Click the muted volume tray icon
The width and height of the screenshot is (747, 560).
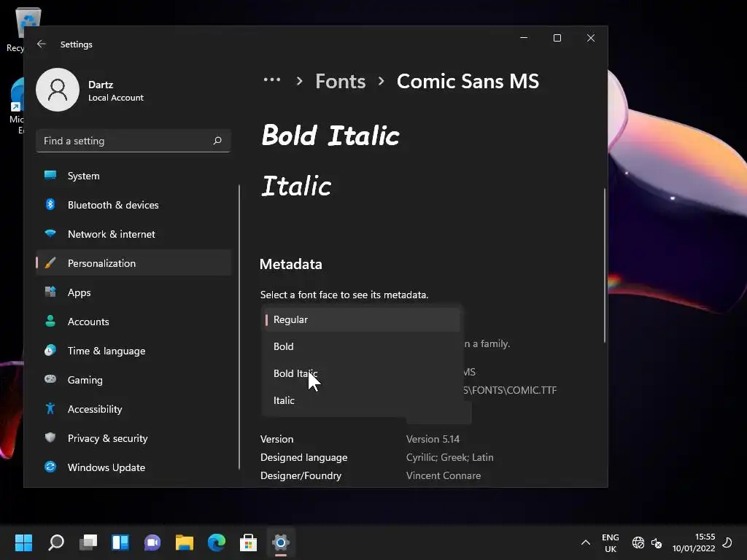click(657, 542)
